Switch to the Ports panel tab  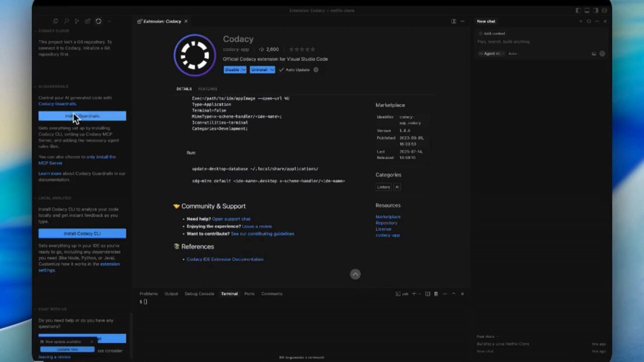click(249, 294)
